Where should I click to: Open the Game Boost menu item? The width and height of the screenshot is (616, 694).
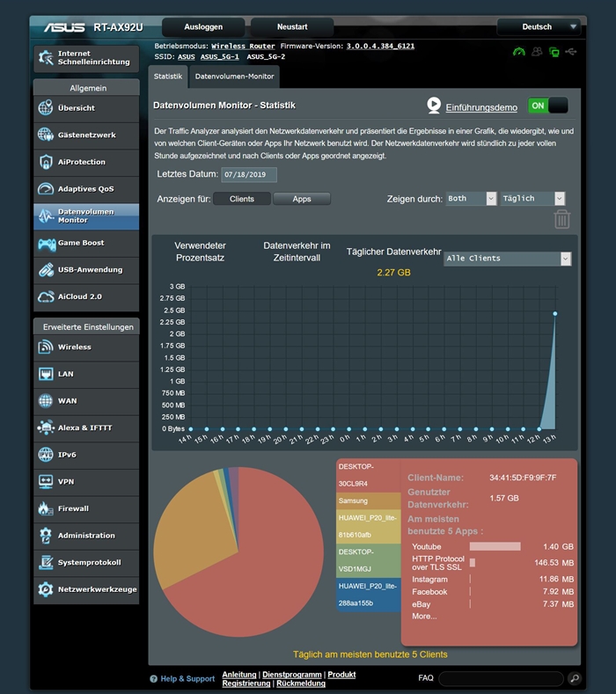pos(86,243)
